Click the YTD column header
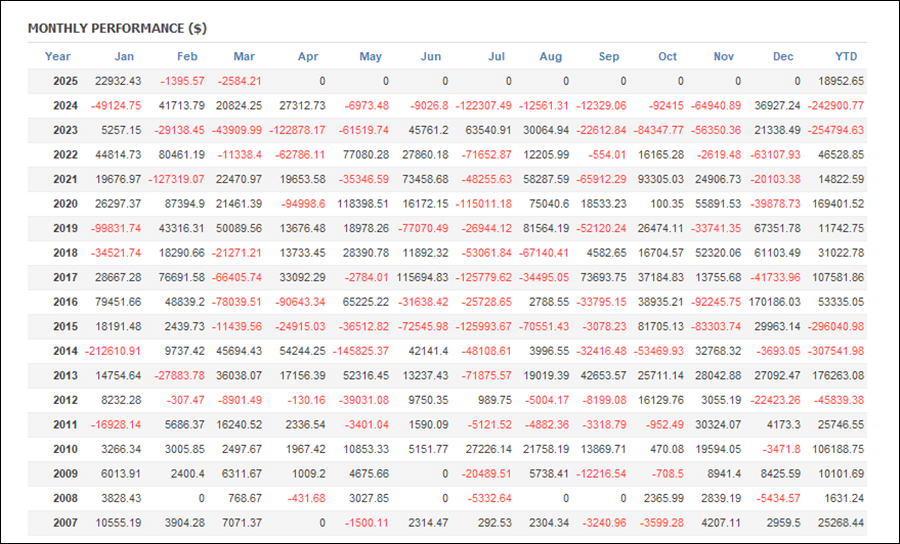This screenshot has height=544, width=900. (x=846, y=56)
